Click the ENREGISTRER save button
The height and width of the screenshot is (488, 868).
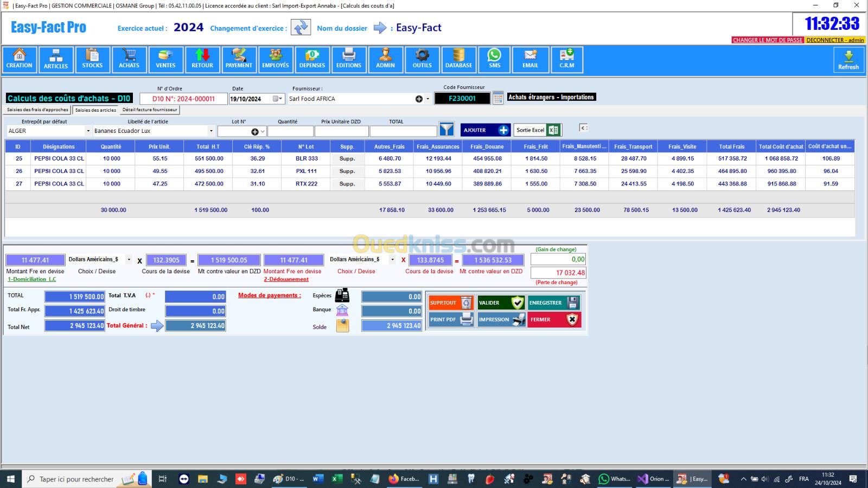click(554, 303)
